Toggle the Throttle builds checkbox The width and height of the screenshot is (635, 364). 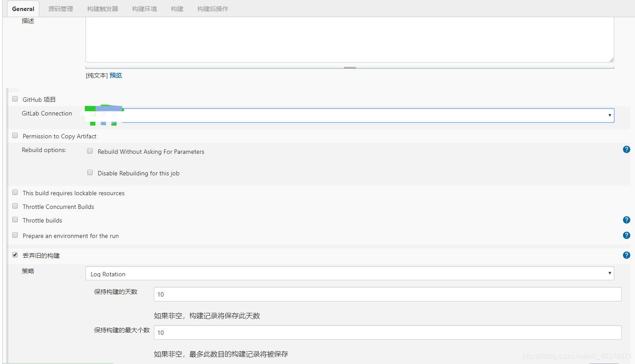15,220
